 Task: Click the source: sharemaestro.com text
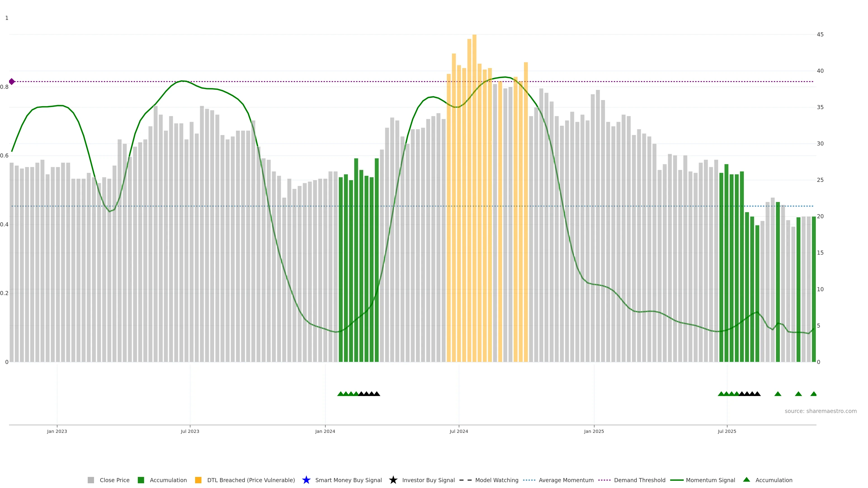[x=821, y=411]
